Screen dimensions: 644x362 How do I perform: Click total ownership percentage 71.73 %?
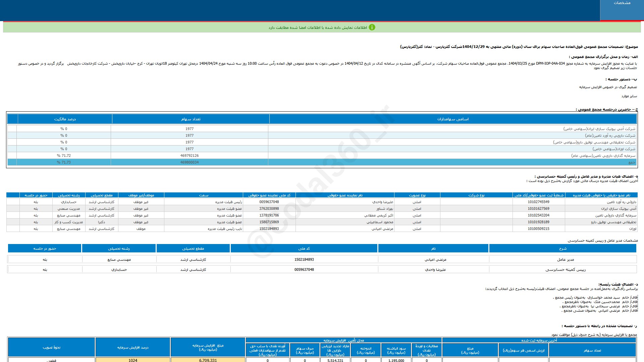pyautogui.click(x=64, y=162)
